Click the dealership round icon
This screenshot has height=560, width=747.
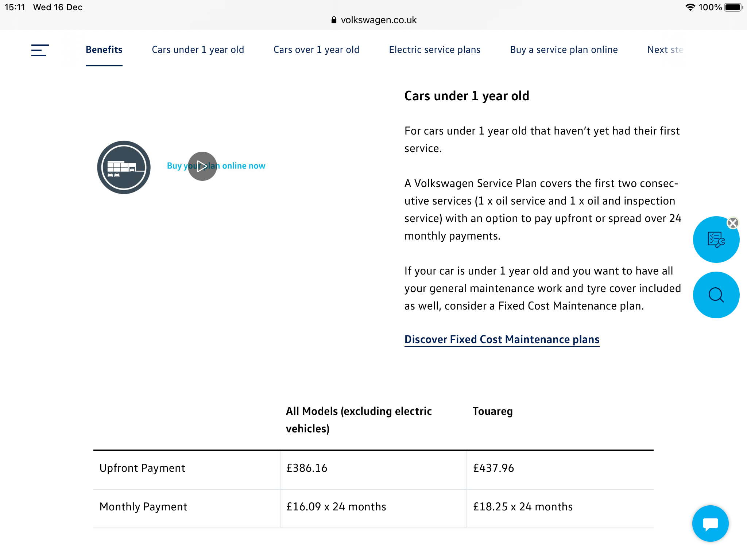pos(124,167)
